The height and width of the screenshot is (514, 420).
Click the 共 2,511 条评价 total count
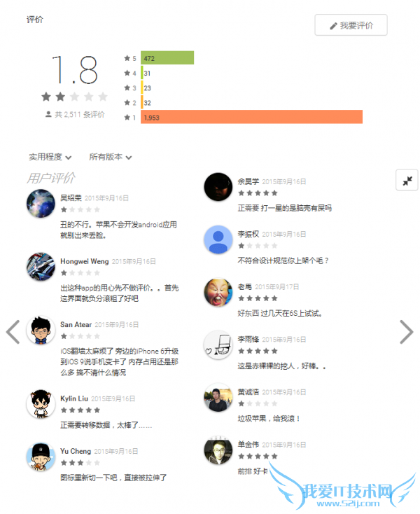(x=80, y=114)
